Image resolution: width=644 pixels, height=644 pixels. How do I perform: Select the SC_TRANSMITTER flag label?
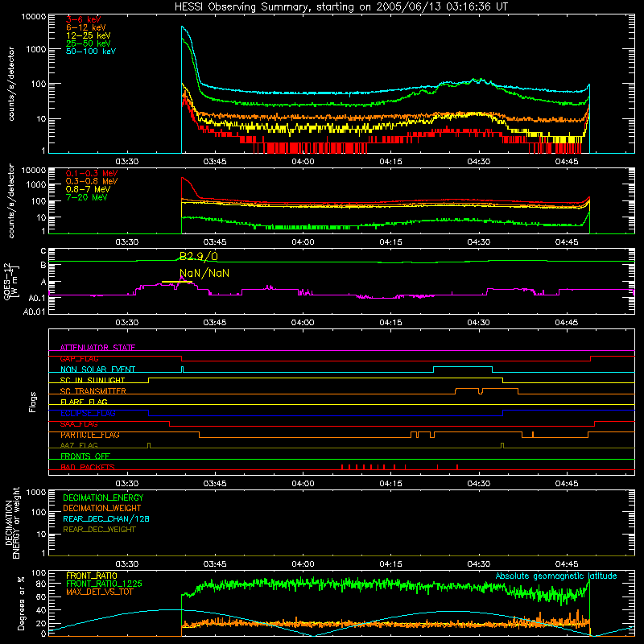coord(93,391)
